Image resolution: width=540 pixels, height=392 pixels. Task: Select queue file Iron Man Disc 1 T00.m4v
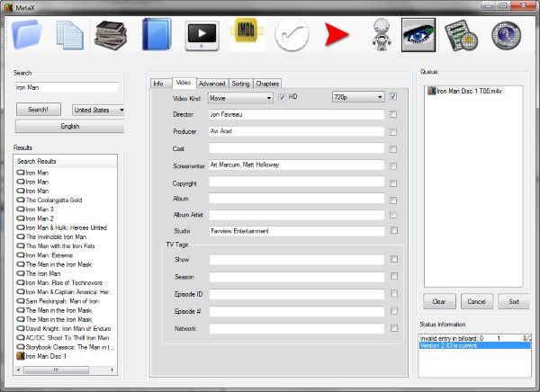(x=464, y=91)
